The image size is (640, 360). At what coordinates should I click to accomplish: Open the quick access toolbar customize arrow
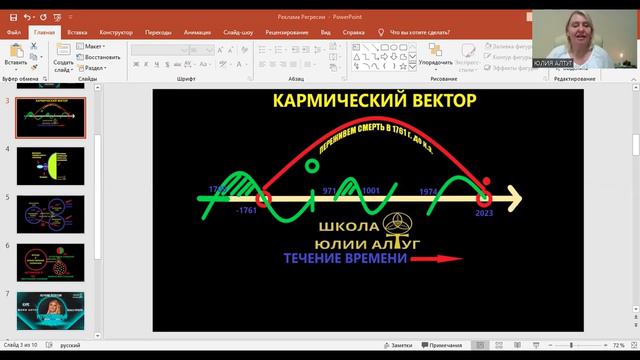70,17
